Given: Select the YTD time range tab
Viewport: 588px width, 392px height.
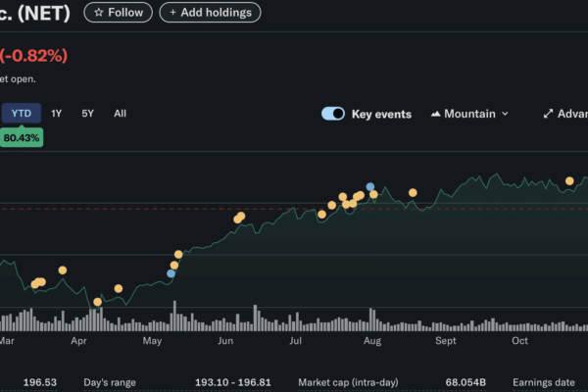Looking at the screenshot, I should click(21, 114).
